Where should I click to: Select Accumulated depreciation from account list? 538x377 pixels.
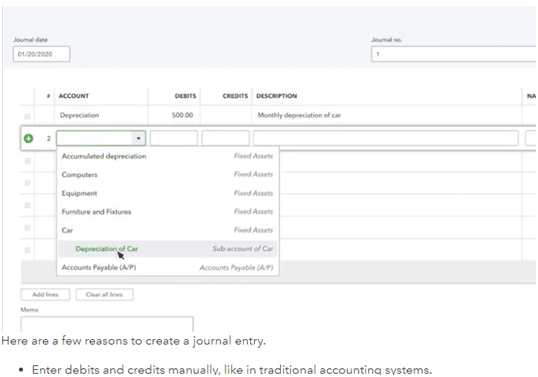(x=168, y=156)
